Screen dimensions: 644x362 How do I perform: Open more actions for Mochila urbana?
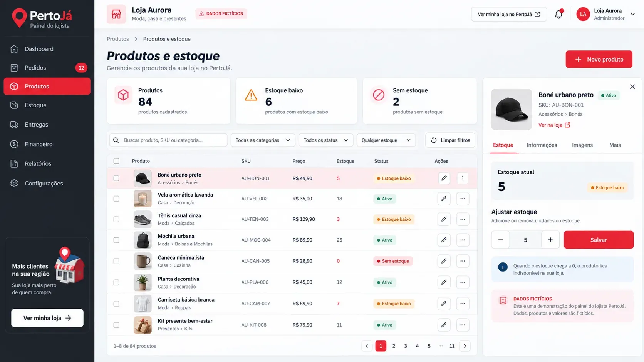pos(463,240)
